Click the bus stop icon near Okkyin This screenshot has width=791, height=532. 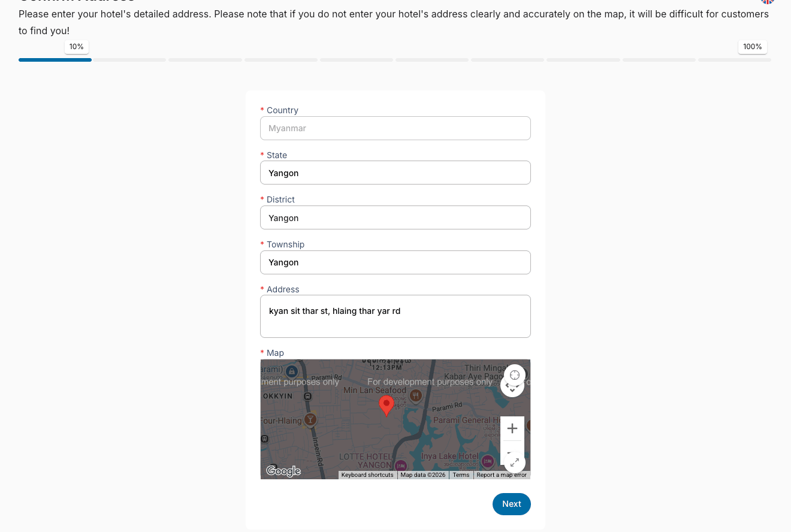(x=307, y=396)
